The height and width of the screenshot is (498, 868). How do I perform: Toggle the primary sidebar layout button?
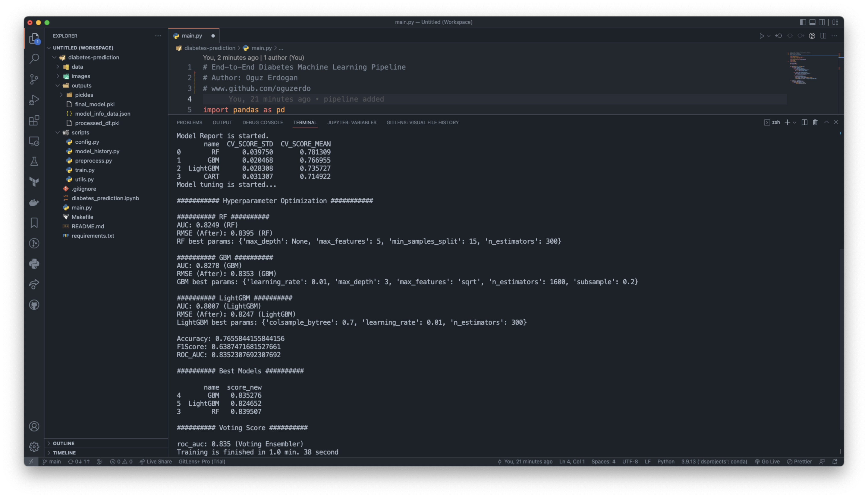(x=803, y=22)
